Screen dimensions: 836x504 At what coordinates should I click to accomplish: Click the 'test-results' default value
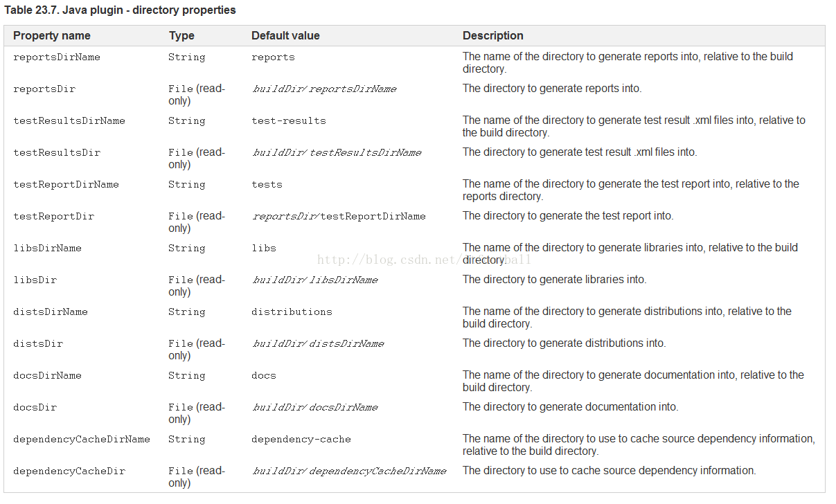click(289, 121)
